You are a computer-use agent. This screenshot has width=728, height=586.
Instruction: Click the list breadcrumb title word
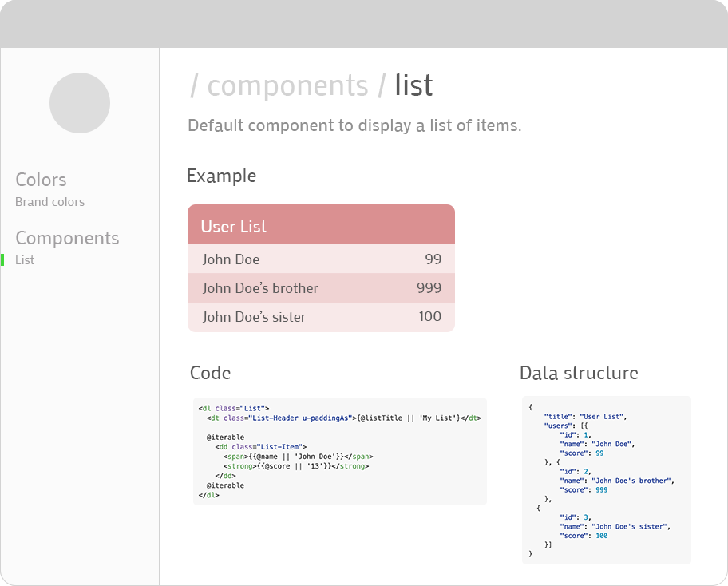pyautogui.click(x=413, y=85)
